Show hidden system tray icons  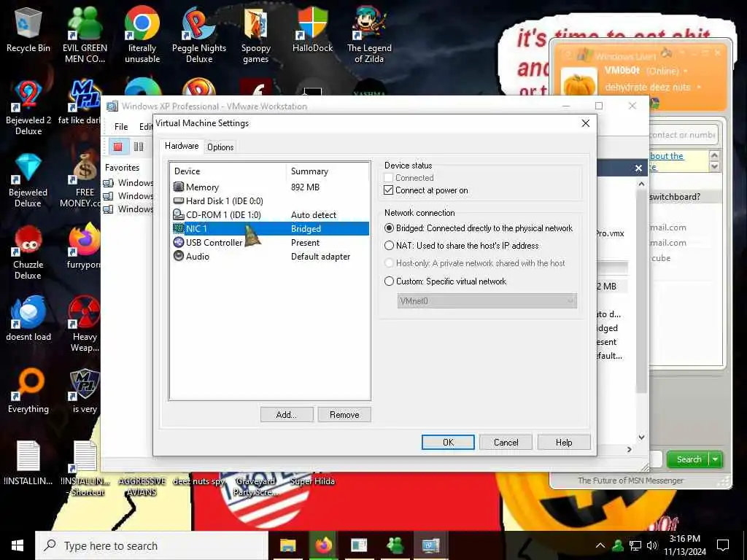pyautogui.click(x=600, y=545)
